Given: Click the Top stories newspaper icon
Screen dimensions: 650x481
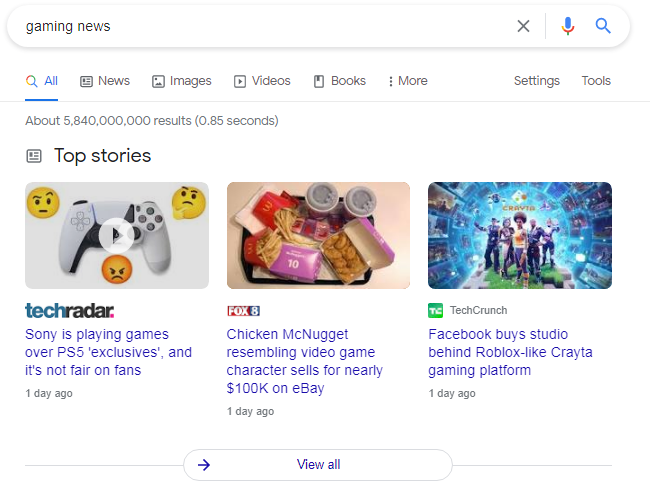Looking at the screenshot, I should (x=34, y=156).
